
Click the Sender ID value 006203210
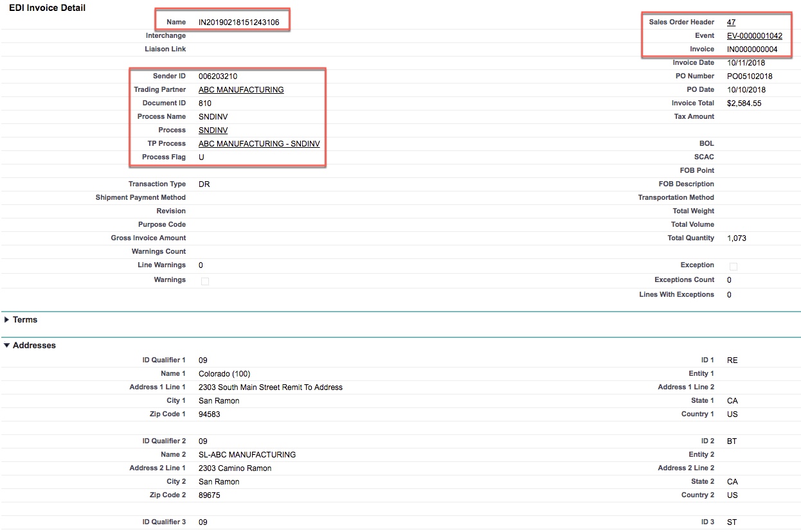coord(218,76)
